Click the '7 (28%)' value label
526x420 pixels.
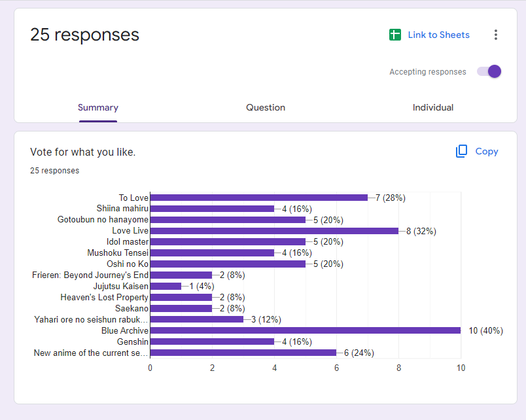pyautogui.click(x=390, y=198)
